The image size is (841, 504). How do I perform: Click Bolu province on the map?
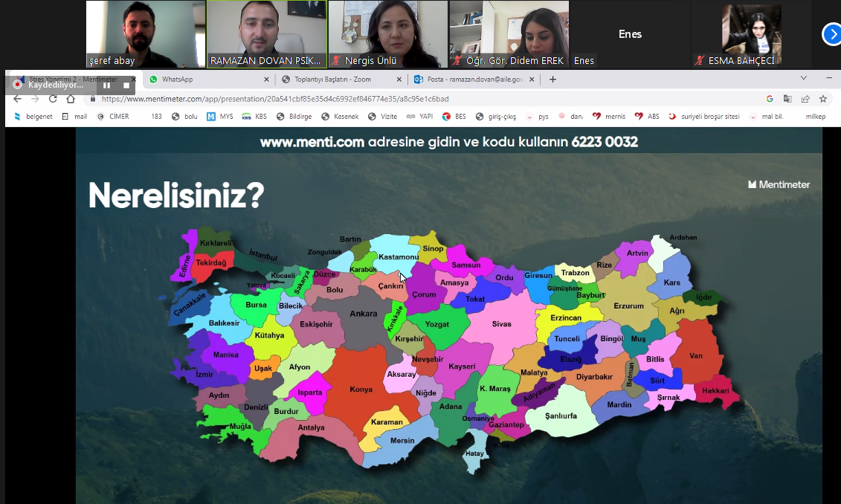point(335,289)
